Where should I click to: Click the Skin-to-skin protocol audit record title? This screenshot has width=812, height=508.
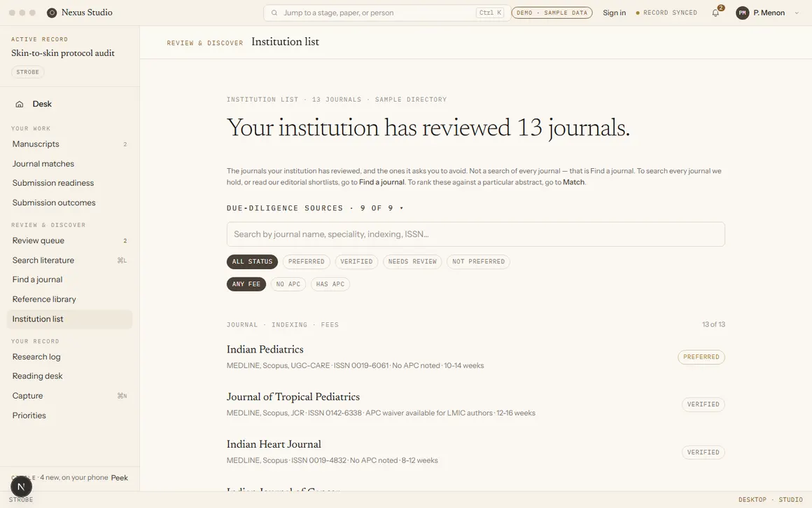(63, 53)
